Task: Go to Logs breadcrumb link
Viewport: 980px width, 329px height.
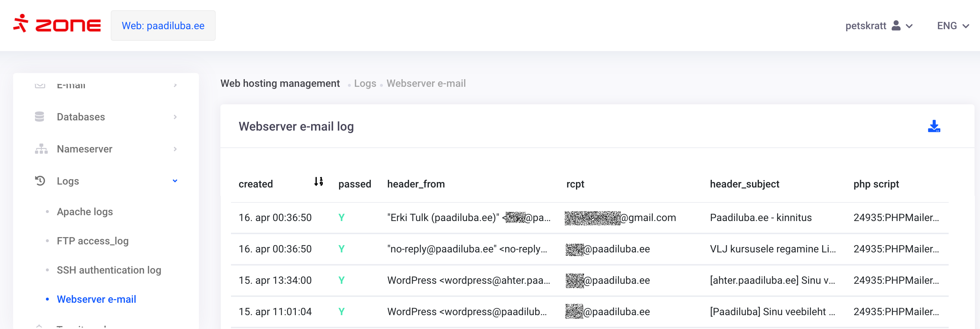Action: tap(365, 84)
